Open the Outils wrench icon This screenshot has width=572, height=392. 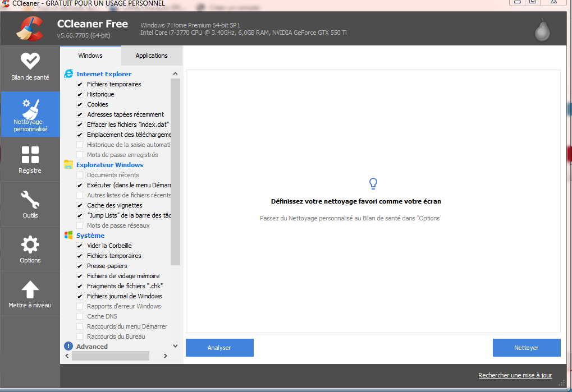click(30, 200)
